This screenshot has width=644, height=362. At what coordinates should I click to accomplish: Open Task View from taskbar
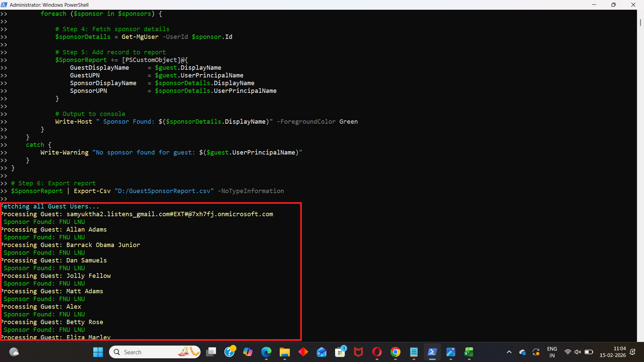pyautogui.click(x=211, y=352)
